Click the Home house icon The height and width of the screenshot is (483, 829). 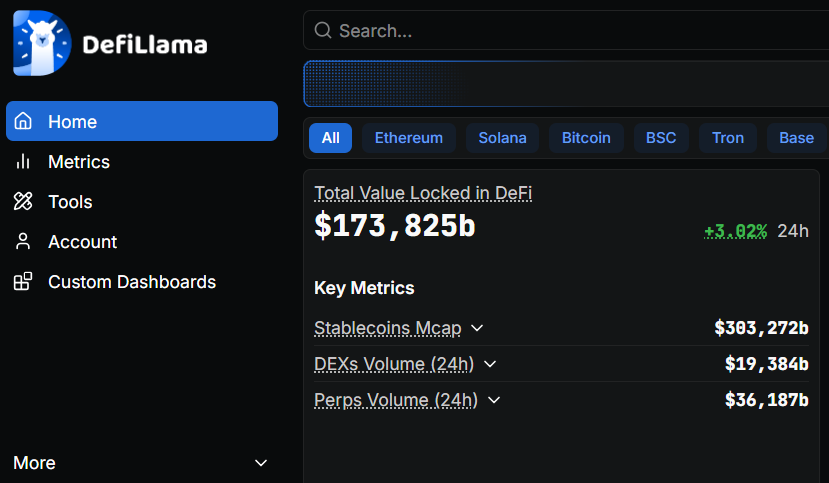pyautogui.click(x=23, y=121)
